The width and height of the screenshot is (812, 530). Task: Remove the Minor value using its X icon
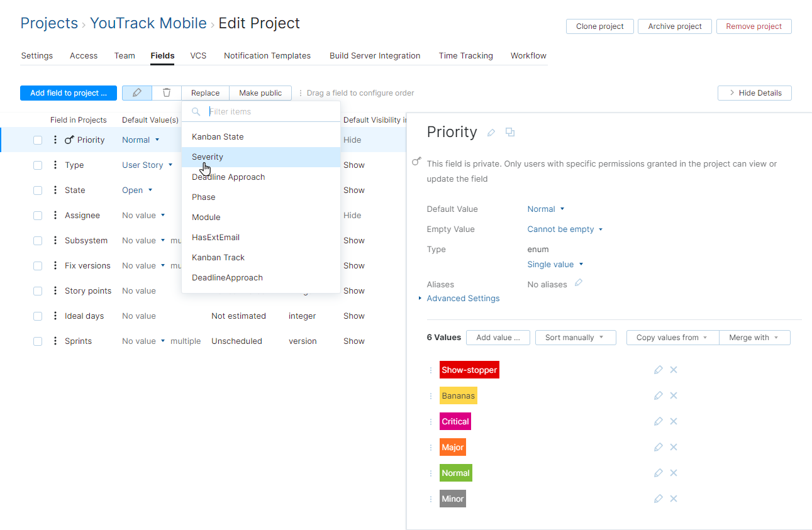pyautogui.click(x=673, y=498)
